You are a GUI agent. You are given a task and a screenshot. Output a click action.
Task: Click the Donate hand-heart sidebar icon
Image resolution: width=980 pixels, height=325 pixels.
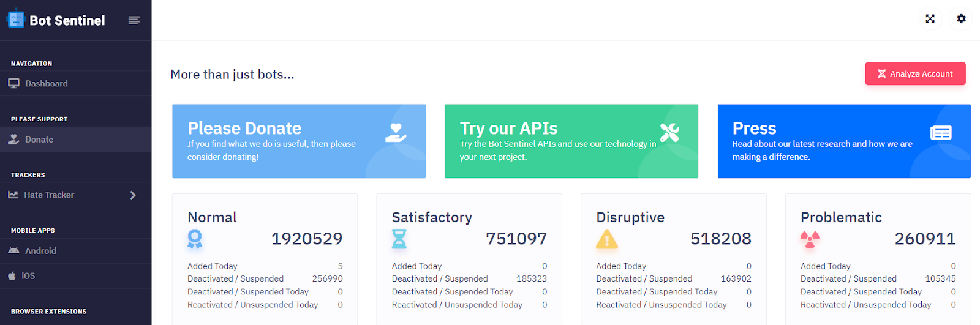coord(13,139)
